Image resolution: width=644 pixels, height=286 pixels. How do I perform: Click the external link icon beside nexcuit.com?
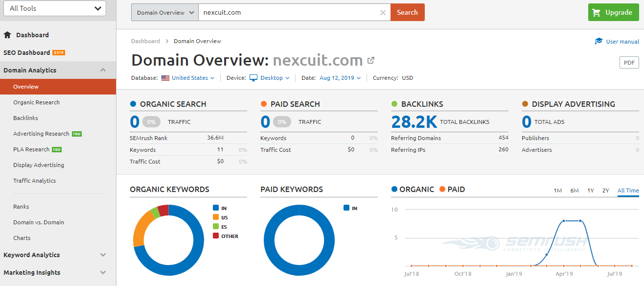pyautogui.click(x=371, y=60)
